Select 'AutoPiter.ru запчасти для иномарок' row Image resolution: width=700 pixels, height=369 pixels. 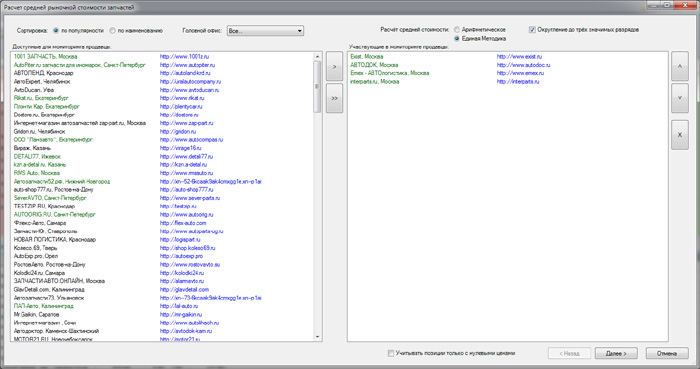click(x=79, y=65)
